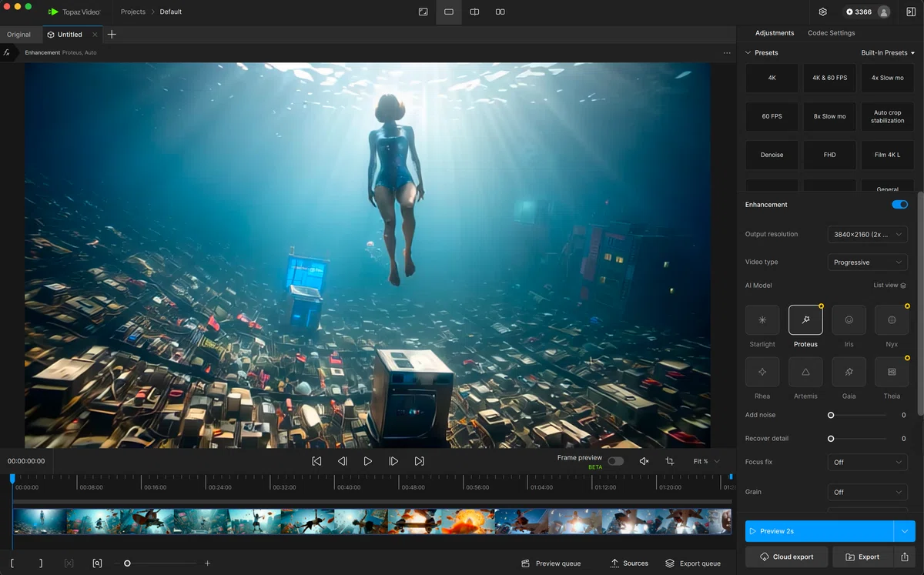Click the Preview 2s button
This screenshot has height=575, width=924.
(819, 531)
